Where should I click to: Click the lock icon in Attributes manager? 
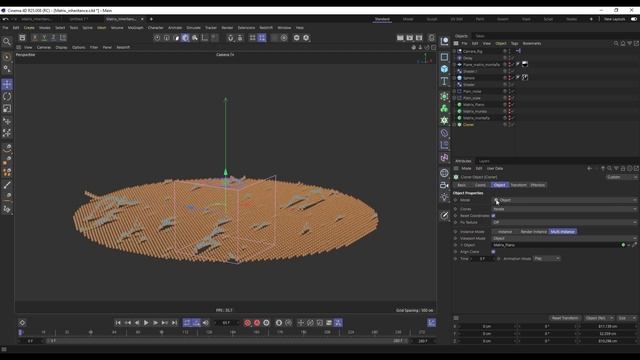click(623, 169)
